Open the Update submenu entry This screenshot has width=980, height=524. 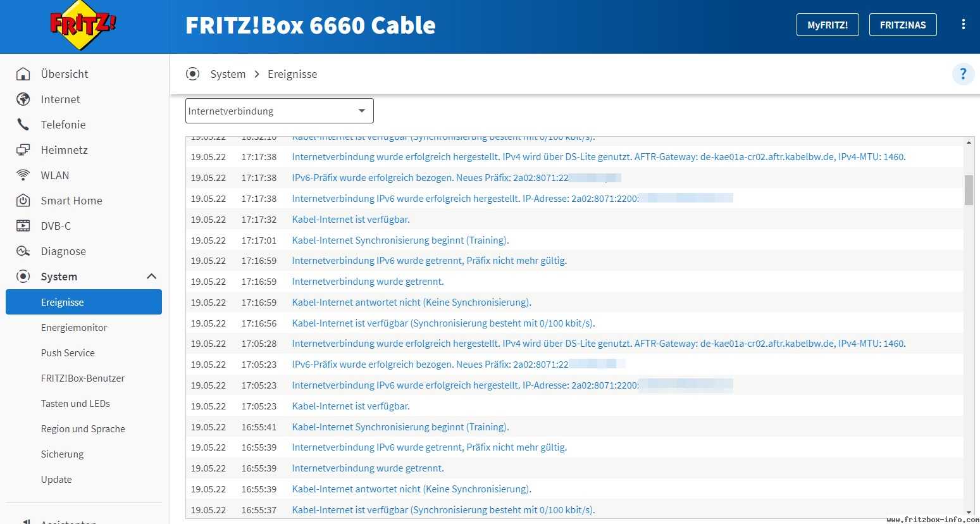[56, 479]
